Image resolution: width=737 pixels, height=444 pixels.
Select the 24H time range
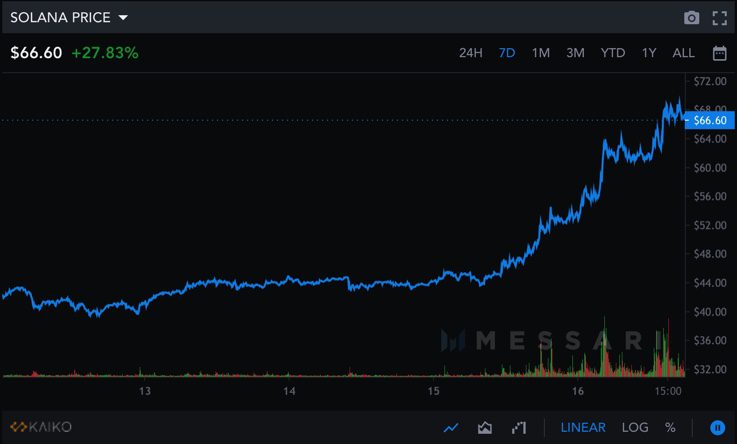[470, 53]
